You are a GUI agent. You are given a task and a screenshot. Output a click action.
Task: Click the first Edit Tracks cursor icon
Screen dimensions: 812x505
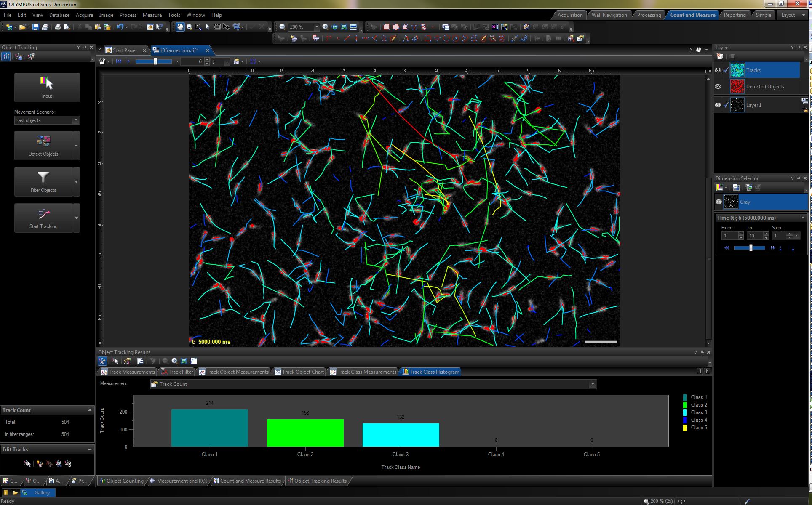point(27,464)
